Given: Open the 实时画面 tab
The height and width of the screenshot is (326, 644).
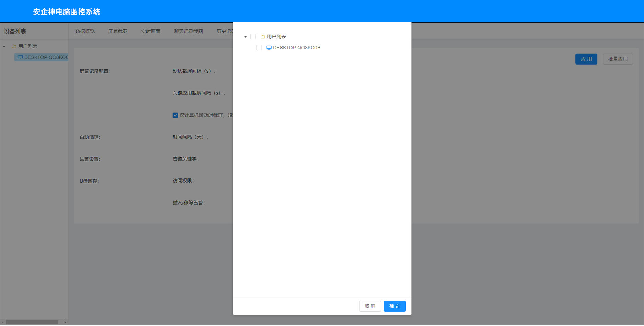Looking at the screenshot, I should point(151,31).
